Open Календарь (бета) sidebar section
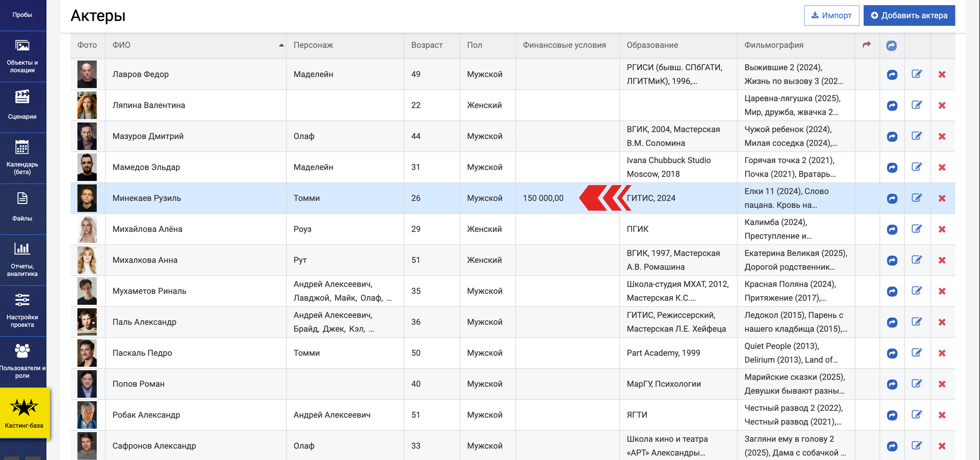This screenshot has width=980, height=460. click(22, 159)
